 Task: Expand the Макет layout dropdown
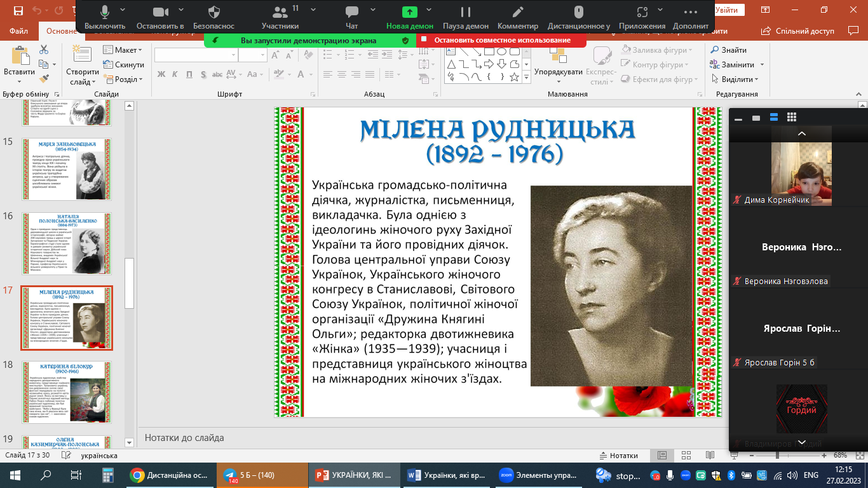[x=123, y=50]
